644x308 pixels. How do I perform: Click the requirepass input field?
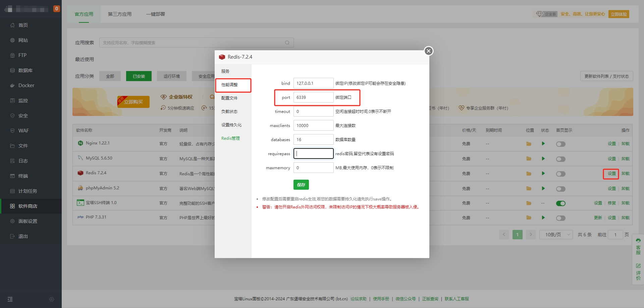tap(313, 153)
